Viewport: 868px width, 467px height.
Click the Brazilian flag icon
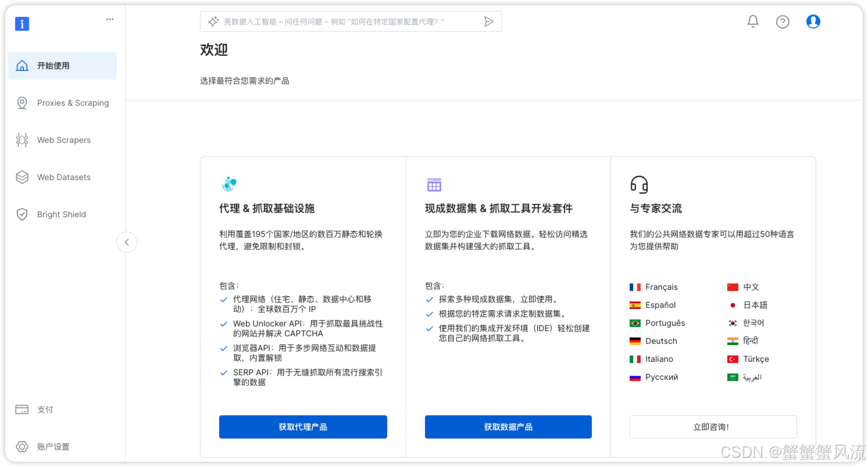coord(635,323)
